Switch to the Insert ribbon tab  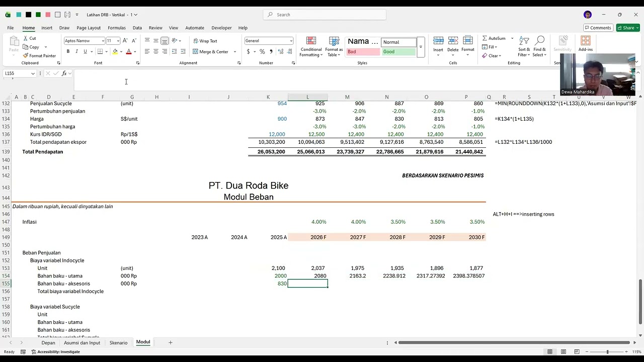point(47,28)
